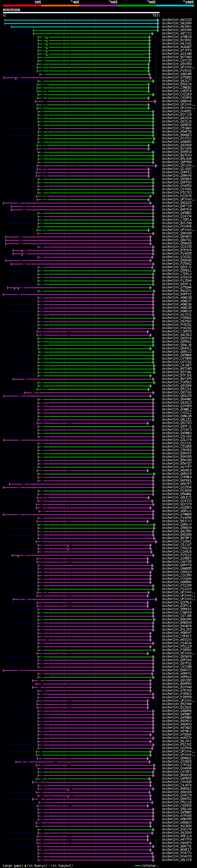Select label UniRef100_A0Q4B7
The width and height of the screenshot is (197, 868).
[176, 47]
